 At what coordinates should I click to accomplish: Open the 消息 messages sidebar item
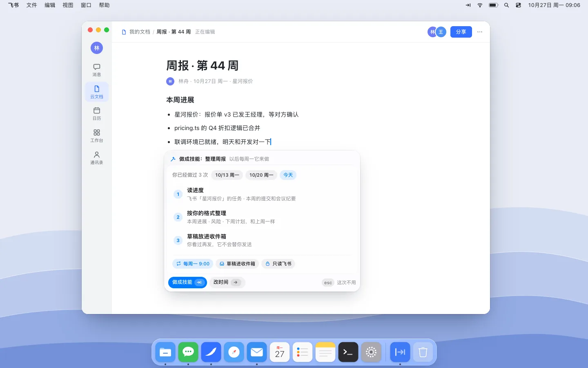pos(97,70)
